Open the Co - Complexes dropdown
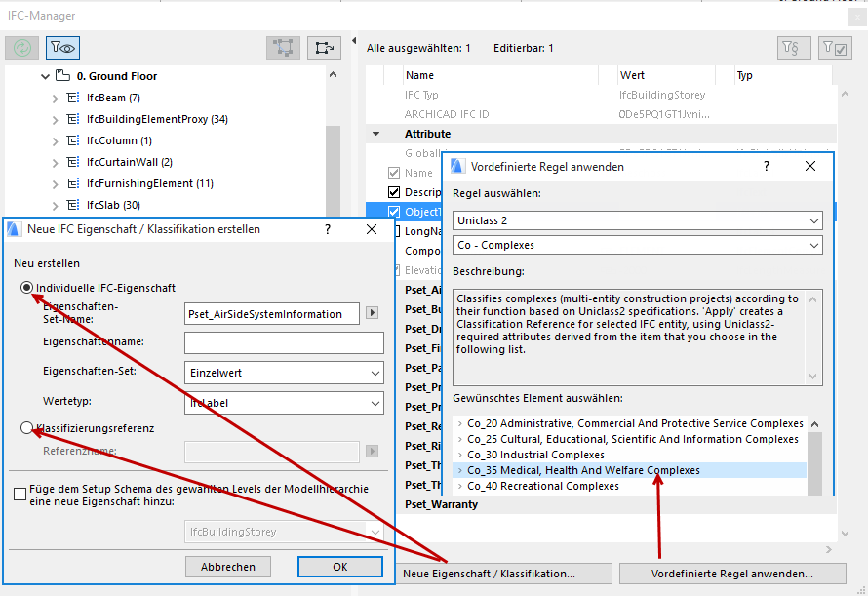Screen dimensions: 868x596 [637, 245]
